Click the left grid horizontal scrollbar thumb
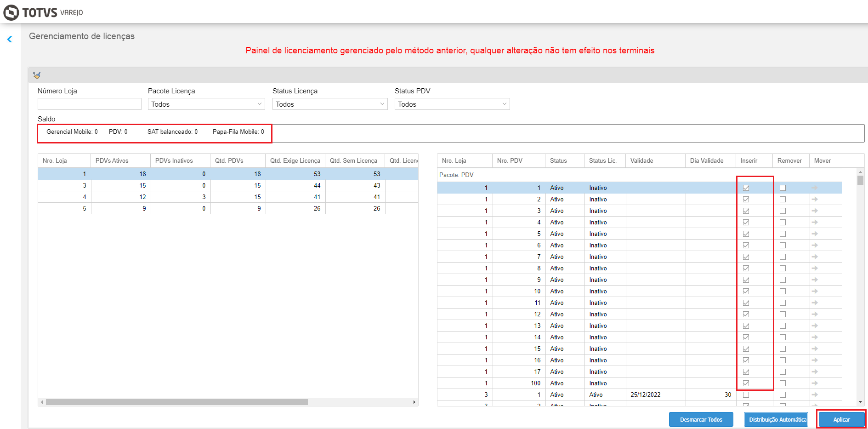Viewport: 868px width, 429px height. [177, 402]
